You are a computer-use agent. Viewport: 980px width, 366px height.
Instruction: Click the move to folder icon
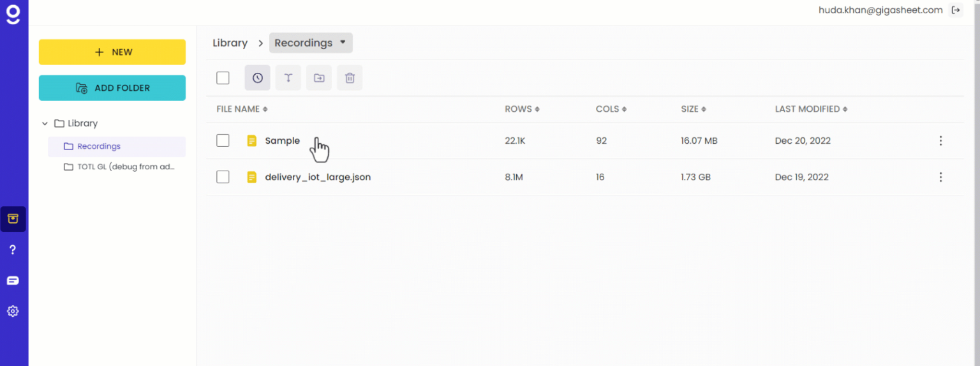319,78
